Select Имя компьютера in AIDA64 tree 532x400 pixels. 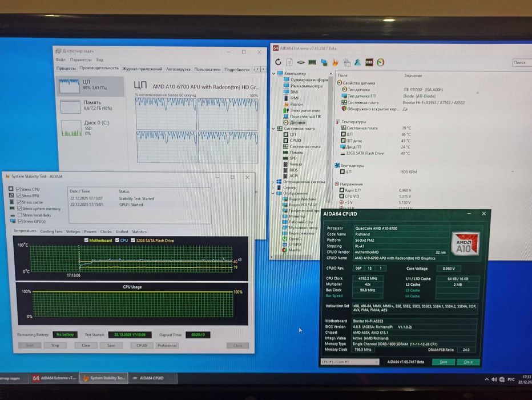[x=303, y=86]
